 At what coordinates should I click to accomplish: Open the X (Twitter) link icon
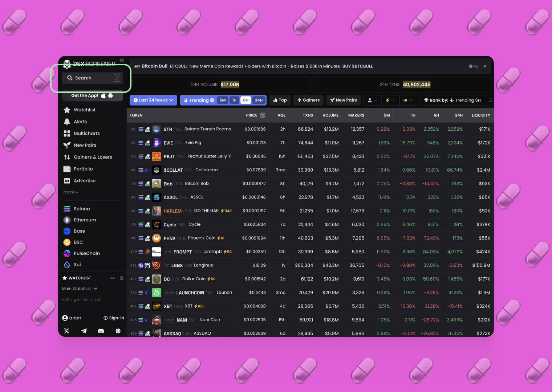click(66, 331)
